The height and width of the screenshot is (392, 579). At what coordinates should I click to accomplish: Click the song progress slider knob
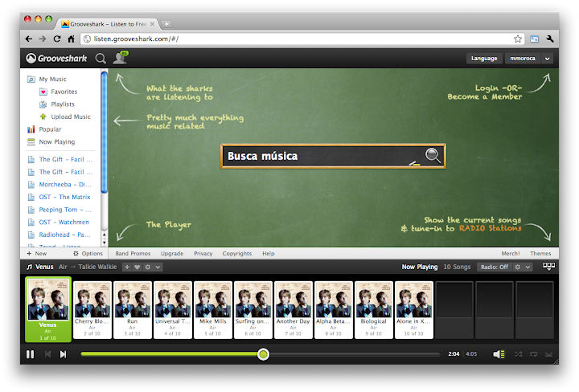tap(263, 354)
